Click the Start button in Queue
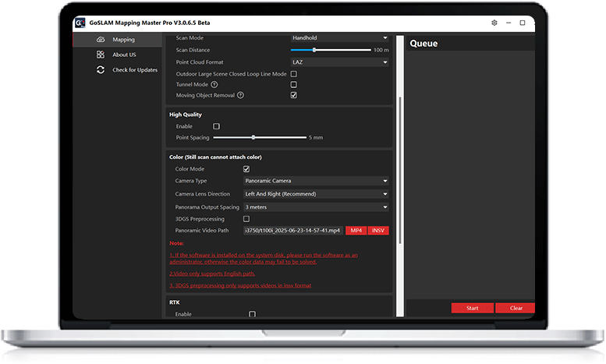The width and height of the screenshot is (606, 364). (x=473, y=308)
